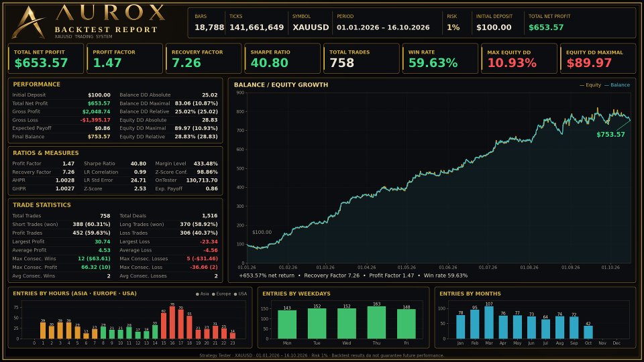Image resolution: width=644 pixels, height=362 pixels.
Task: Click the Gross Profit $2,048.74 value
Action: (96, 112)
